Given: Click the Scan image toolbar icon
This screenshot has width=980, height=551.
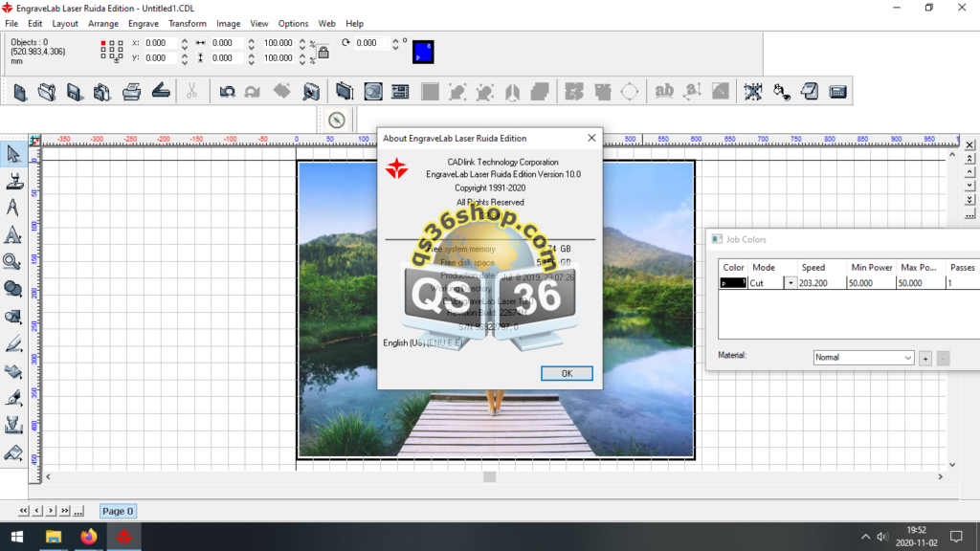Looking at the screenshot, I should pyautogui.click(x=161, y=92).
